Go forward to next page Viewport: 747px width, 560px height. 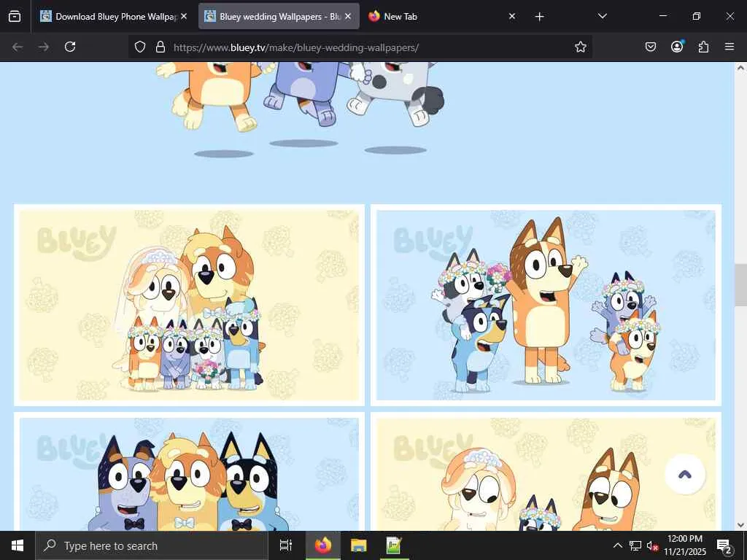coord(44,47)
